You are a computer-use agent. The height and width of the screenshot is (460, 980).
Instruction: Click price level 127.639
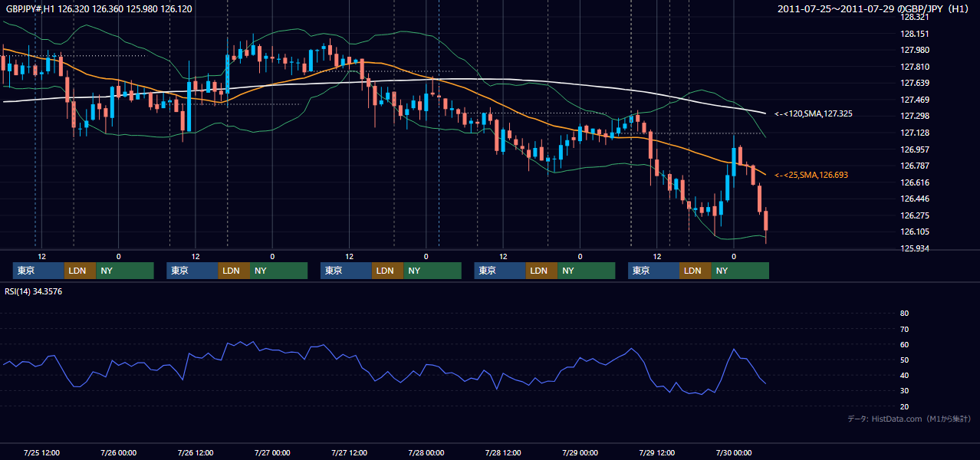pos(914,83)
